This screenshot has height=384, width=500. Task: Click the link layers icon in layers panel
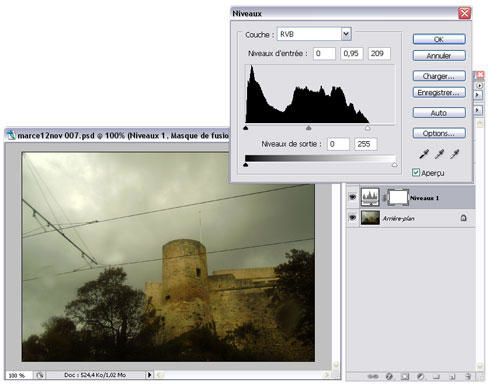(373, 376)
